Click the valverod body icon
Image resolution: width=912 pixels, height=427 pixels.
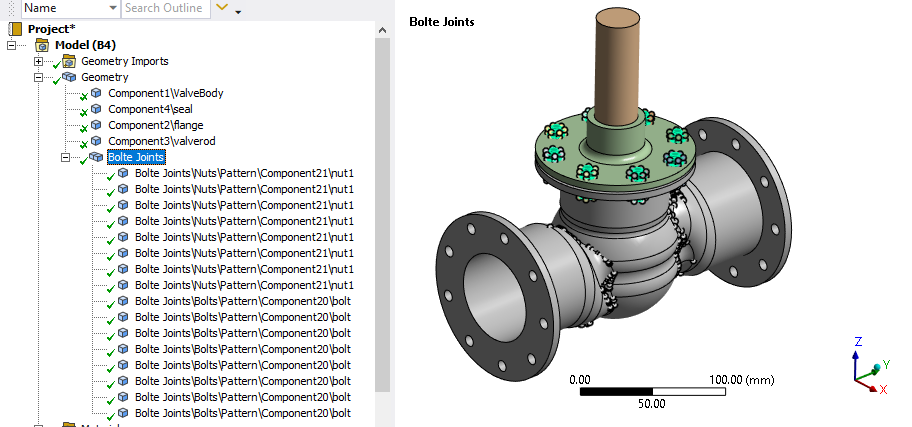point(96,141)
